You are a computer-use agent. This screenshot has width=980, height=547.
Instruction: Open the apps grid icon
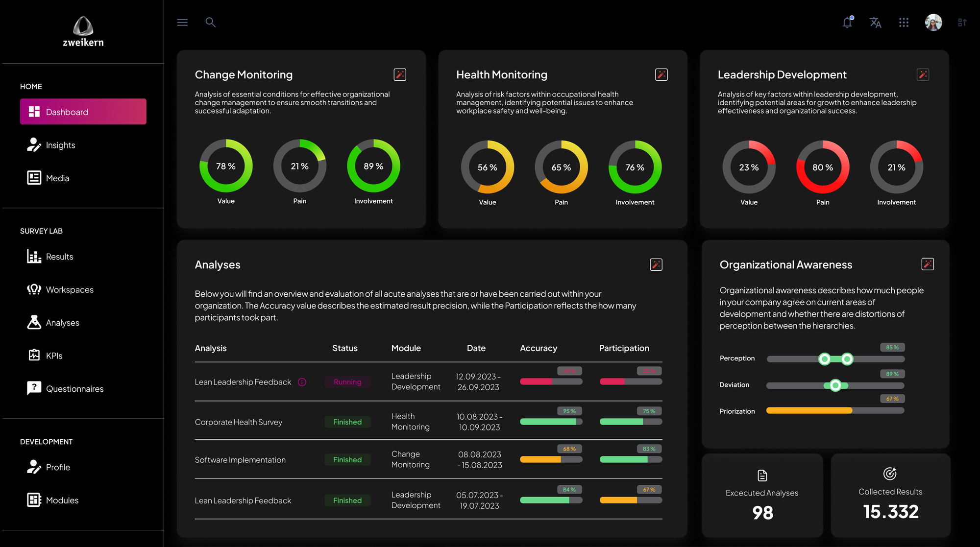[904, 23]
